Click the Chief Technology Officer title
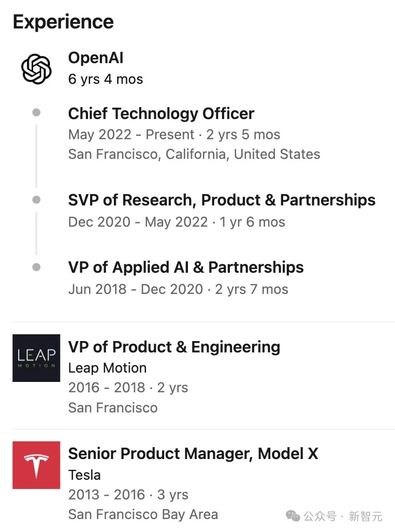Image resolution: width=395 pixels, height=532 pixels. click(x=161, y=113)
